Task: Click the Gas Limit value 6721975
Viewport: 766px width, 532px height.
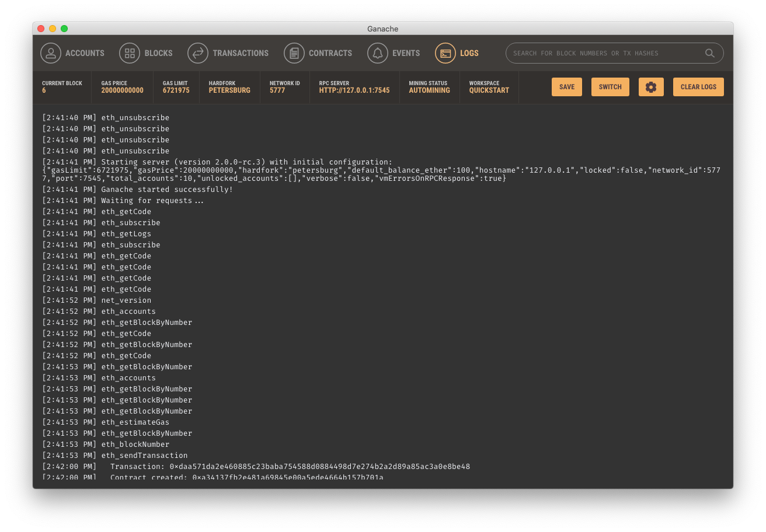Action: 176,90
